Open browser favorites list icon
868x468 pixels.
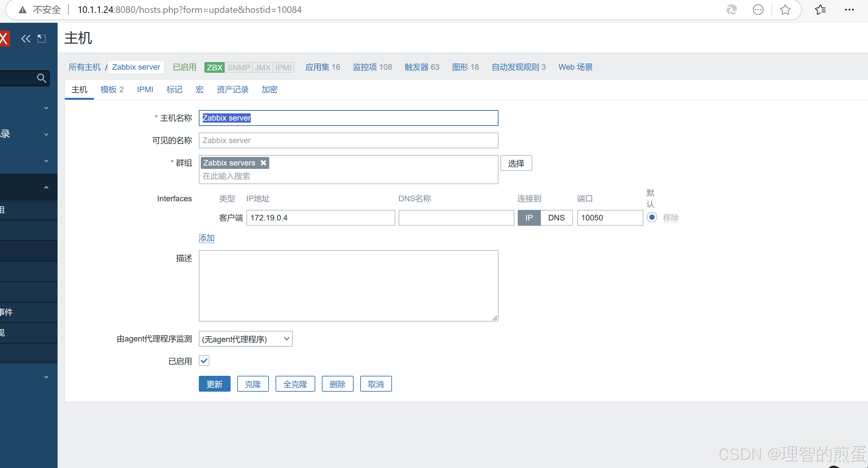(x=820, y=10)
